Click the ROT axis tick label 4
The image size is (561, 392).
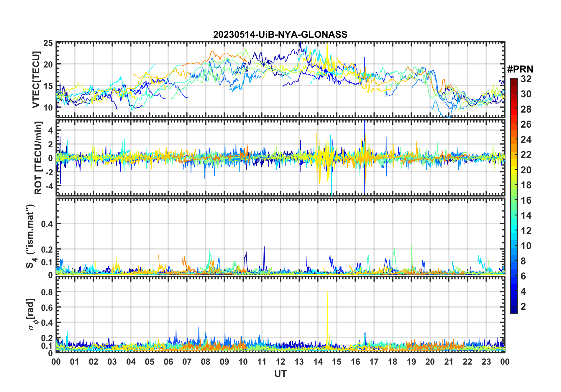(50, 130)
